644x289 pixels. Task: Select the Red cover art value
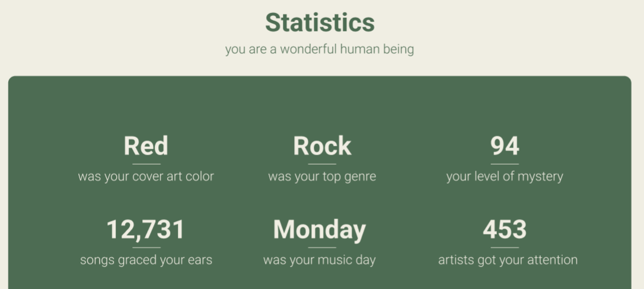[146, 146]
